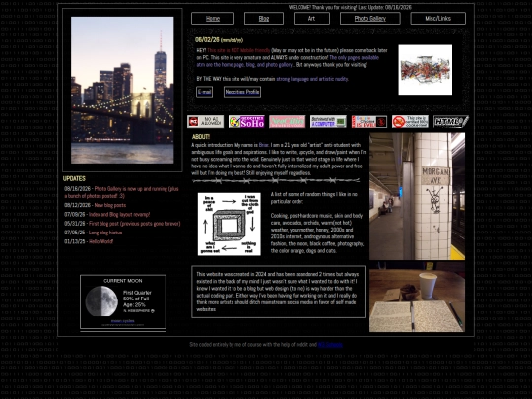This screenshot has width=532, height=399.
Task: Open the Neocities Profile button
Action: (242, 92)
